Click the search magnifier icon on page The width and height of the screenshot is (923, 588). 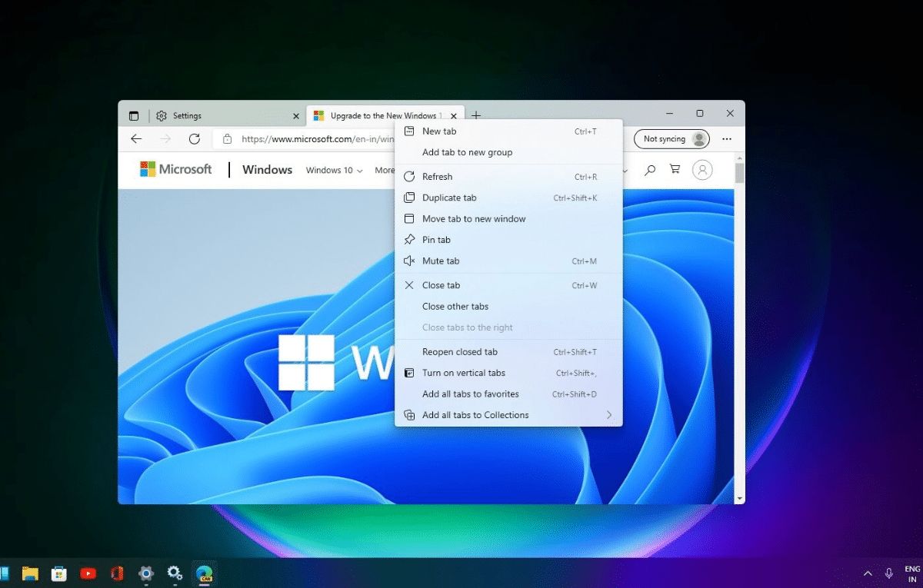coord(650,170)
